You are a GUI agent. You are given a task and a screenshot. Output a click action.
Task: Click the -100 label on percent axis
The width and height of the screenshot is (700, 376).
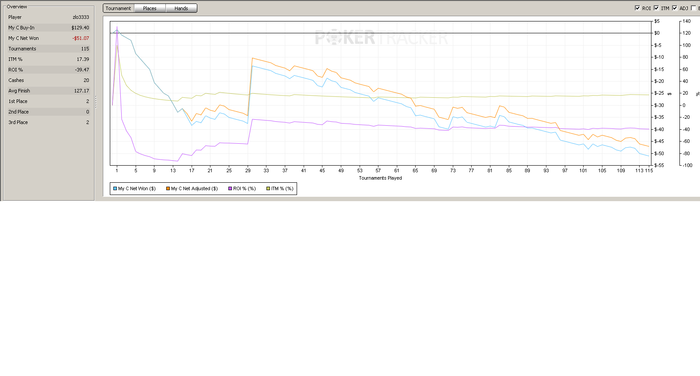pyautogui.click(x=687, y=165)
